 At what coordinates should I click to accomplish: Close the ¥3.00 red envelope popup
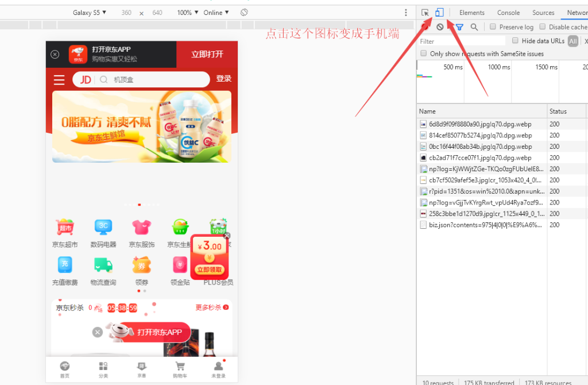tap(227, 236)
